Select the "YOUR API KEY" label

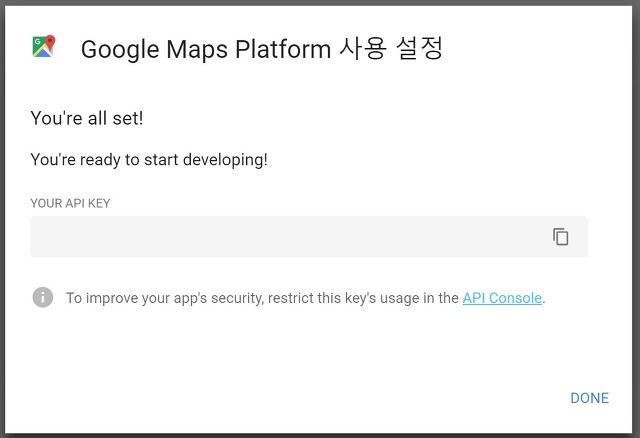point(70,203)
